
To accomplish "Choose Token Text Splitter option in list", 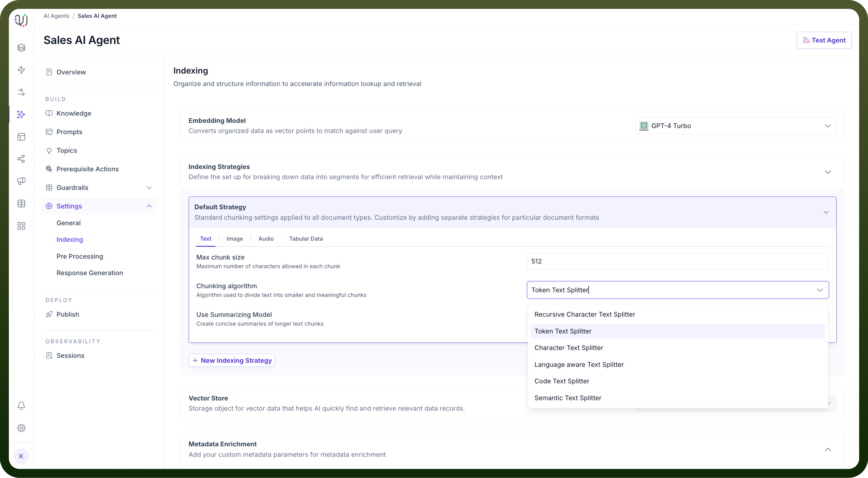I will [678, 331].
